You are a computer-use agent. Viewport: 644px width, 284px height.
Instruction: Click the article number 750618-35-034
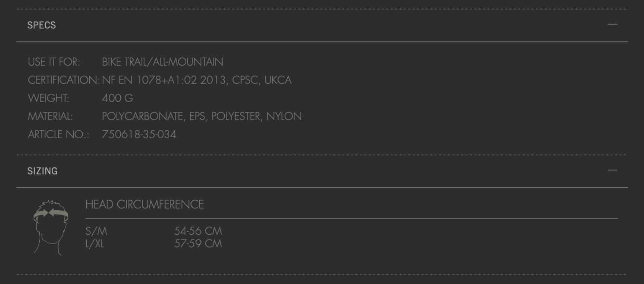(x=139, y=134)
